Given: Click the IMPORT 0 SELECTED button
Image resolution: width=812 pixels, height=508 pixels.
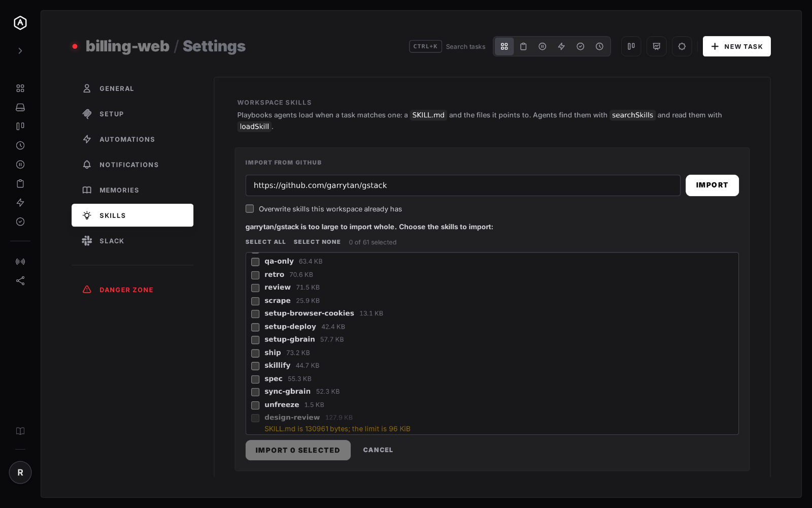Looking at the screenshot, I should click(298, 450).
